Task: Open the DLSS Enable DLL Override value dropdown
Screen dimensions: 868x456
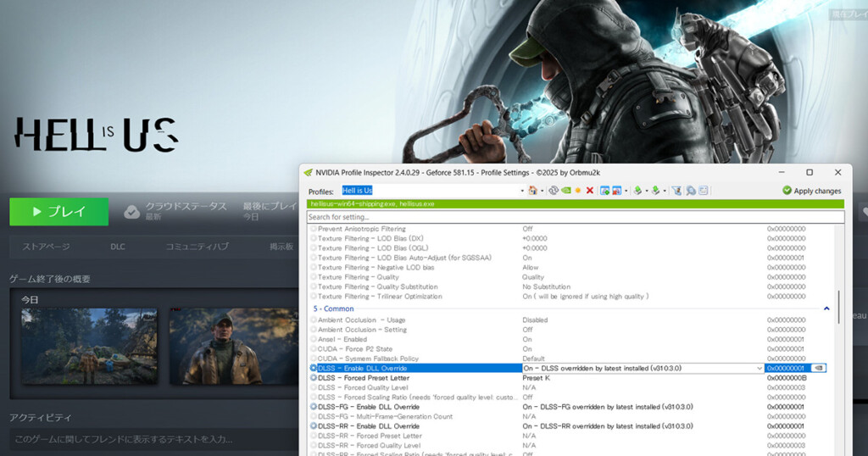Action: tap(759, 368)
